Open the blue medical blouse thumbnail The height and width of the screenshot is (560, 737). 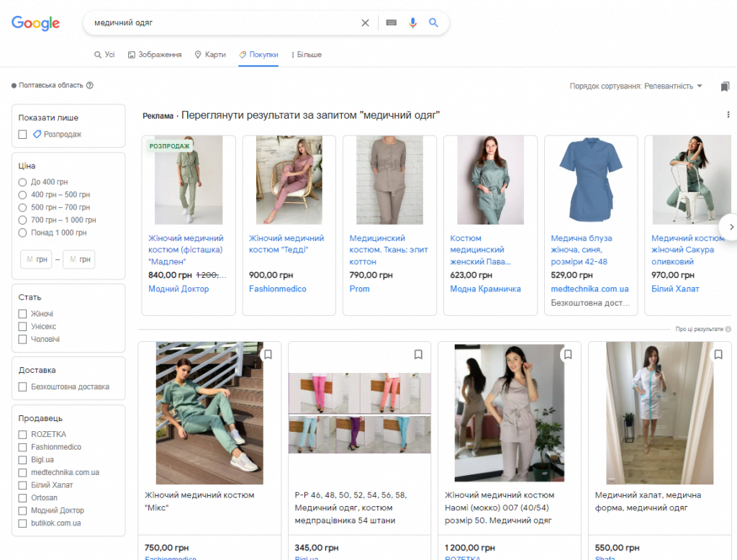591,180
